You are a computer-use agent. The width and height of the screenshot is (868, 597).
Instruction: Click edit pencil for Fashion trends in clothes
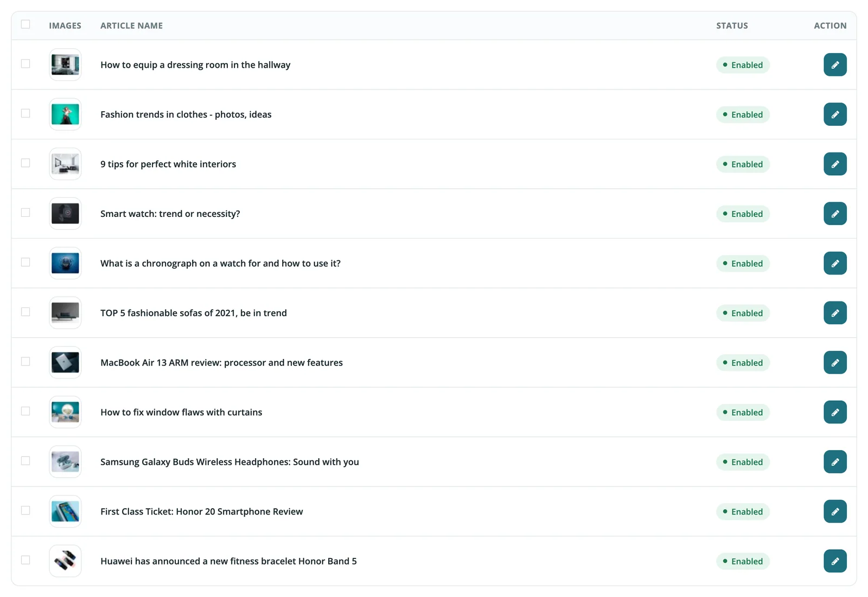pos(835,114)
